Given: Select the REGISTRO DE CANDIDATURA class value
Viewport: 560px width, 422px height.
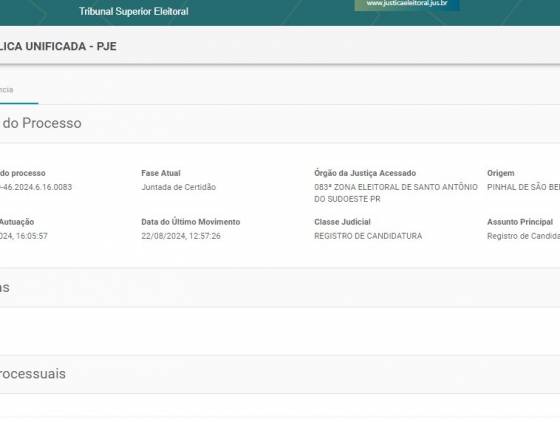Looking at the screenshot, I should click(x=368, y=236).
